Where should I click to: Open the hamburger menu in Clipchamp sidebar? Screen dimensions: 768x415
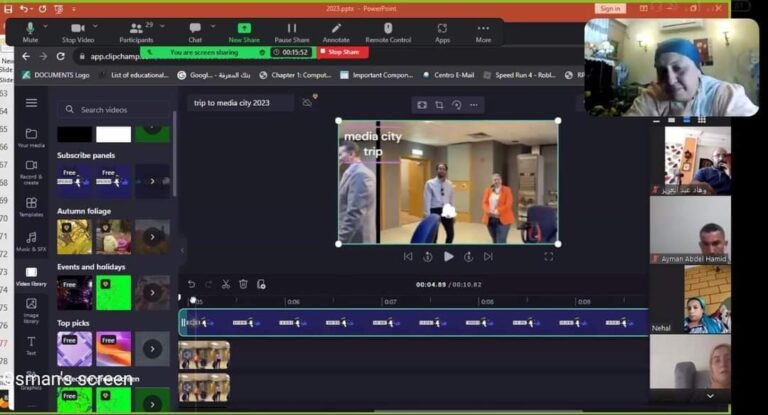[31, 103]
